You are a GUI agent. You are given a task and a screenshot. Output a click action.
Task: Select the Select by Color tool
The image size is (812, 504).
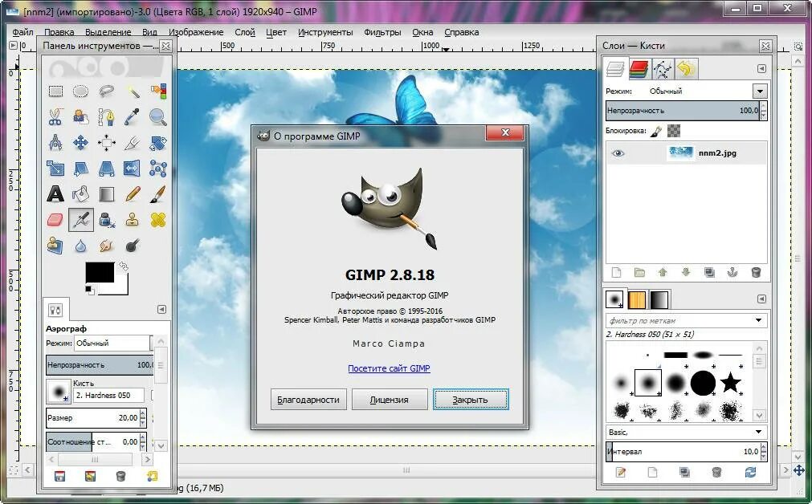pyautogui.click(x=158, y=91)
